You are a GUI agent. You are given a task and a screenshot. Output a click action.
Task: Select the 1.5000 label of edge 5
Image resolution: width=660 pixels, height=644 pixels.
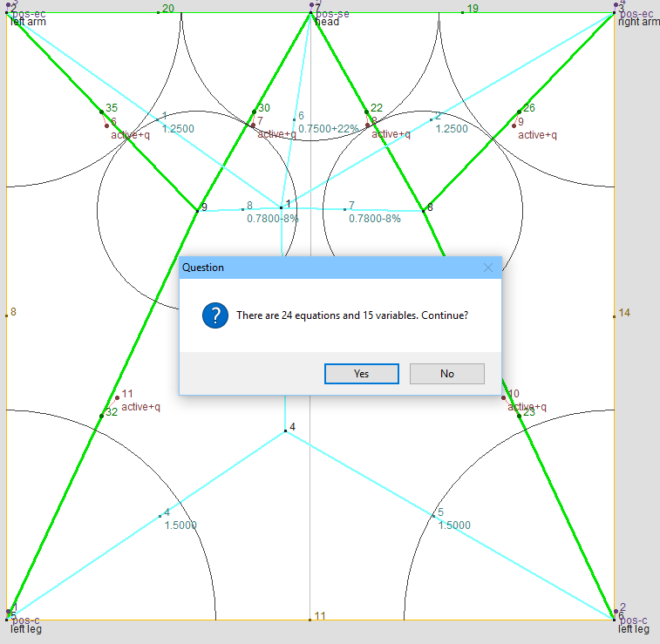[x=454, y=525]
